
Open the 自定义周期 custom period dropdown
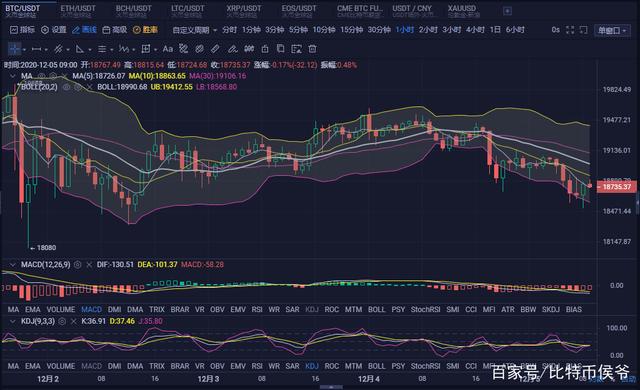[x=194, y=30]
